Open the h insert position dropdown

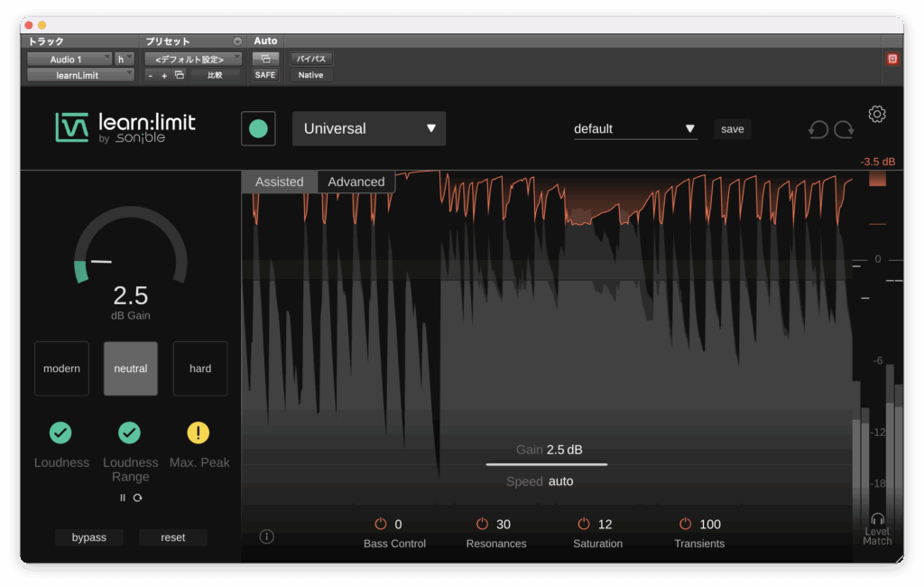(x=124, y=59)
